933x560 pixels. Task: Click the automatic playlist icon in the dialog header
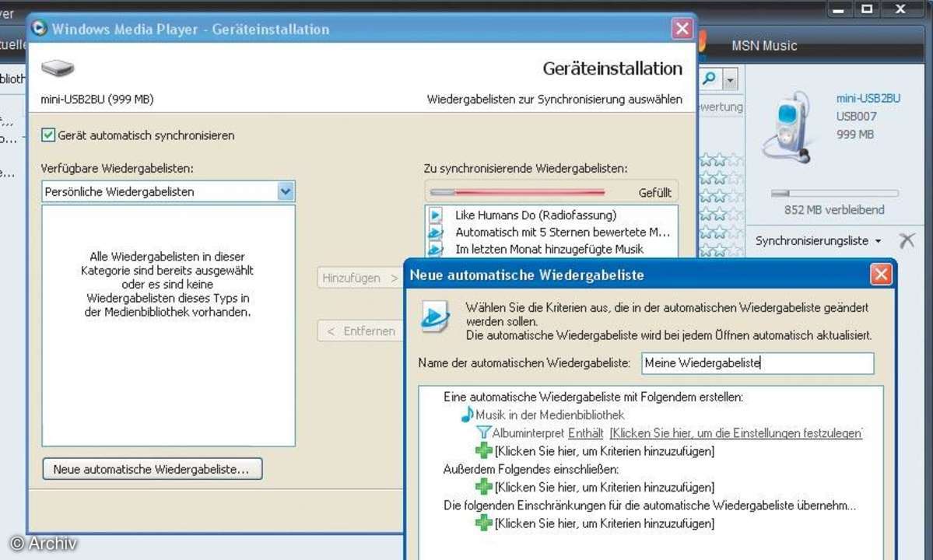coord(435,317)
